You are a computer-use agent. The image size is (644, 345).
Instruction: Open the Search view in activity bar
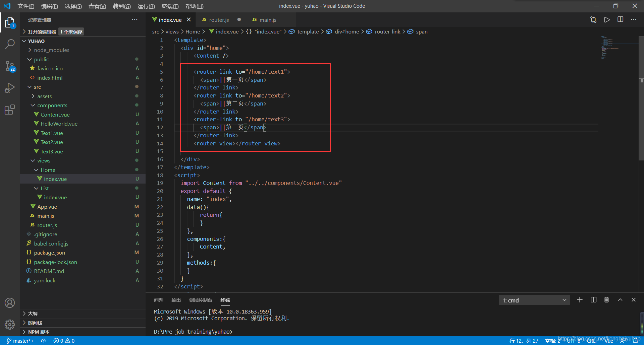click(10, 44)
